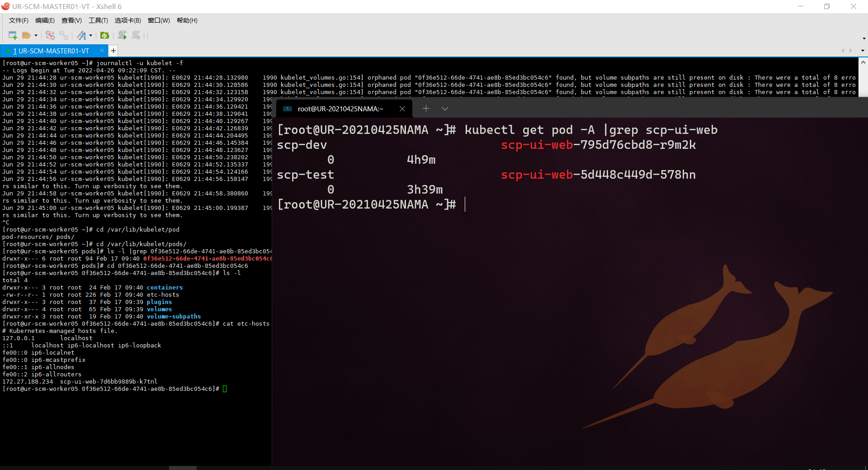Click pod name "scp-ui-web-5d448c449d-578hn"
Viewport: 868px width, 470px height.
click(599, 175)
